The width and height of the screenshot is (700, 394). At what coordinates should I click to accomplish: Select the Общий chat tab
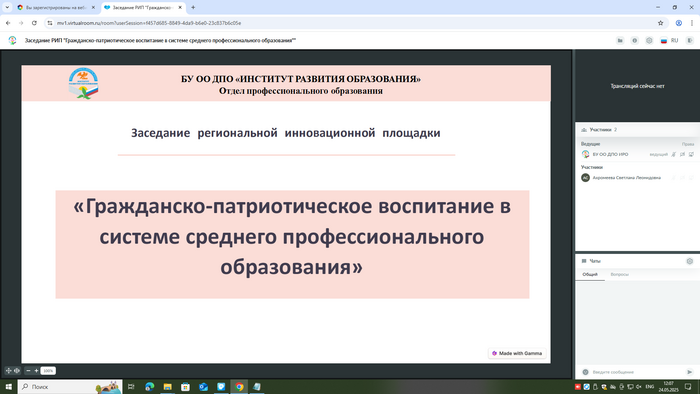coord(590,274)
